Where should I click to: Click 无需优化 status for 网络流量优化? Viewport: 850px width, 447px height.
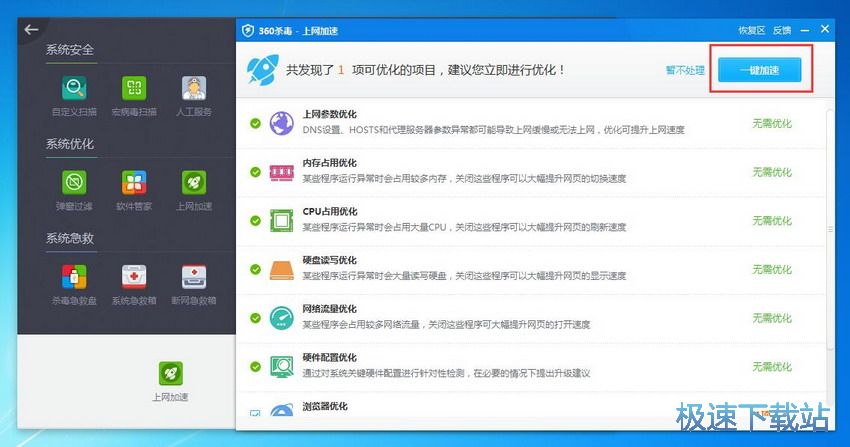[772, 319]
